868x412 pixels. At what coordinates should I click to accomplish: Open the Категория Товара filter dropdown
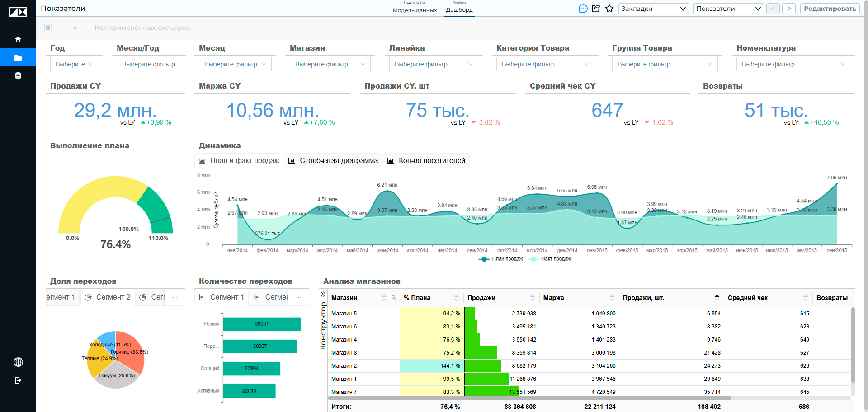tap(545, 64)
